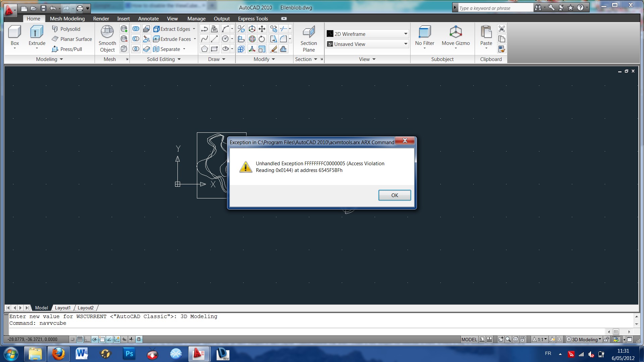Select the Offset tool

283,49
